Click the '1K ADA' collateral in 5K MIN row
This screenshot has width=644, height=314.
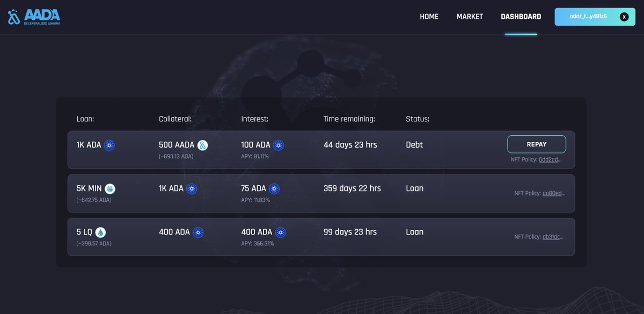point(171,188)
